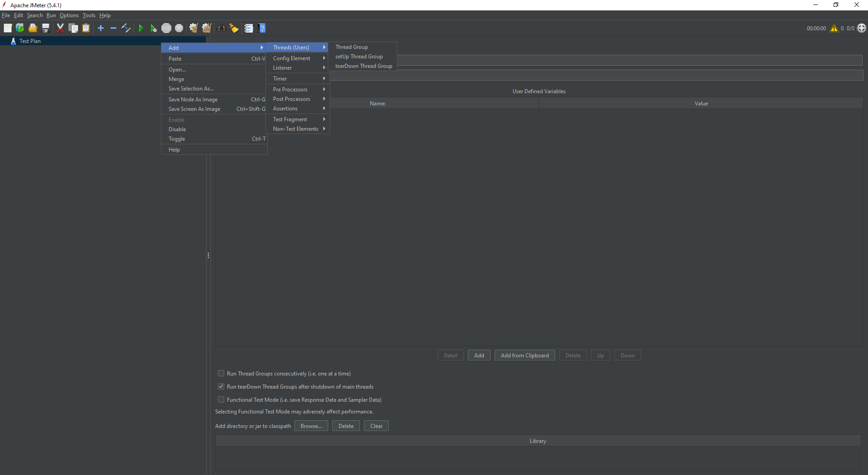
Task: Open the Templates icon in the toolbar
Action: [x=20, y=28]
